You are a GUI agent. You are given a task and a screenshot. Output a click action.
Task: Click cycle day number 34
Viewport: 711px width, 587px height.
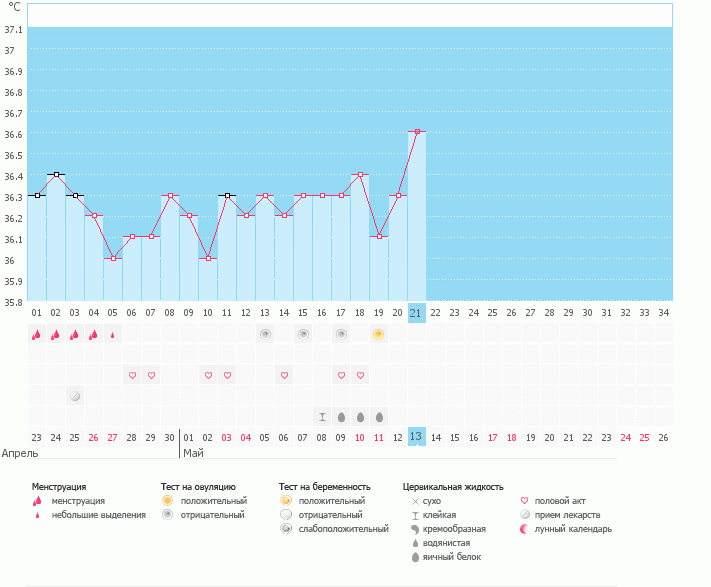pyautogui.click(x=663, y=313)
